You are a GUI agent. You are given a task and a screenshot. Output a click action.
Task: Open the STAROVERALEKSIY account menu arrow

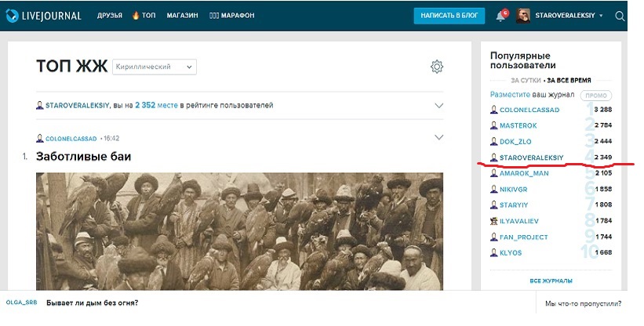click(601, 16)
